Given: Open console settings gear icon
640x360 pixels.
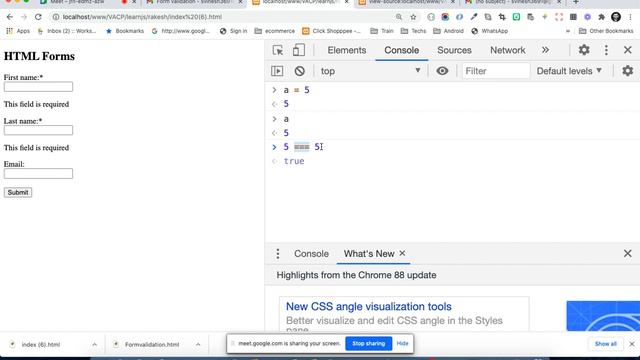Looking at the screenshot, I should tap(627, 71).
